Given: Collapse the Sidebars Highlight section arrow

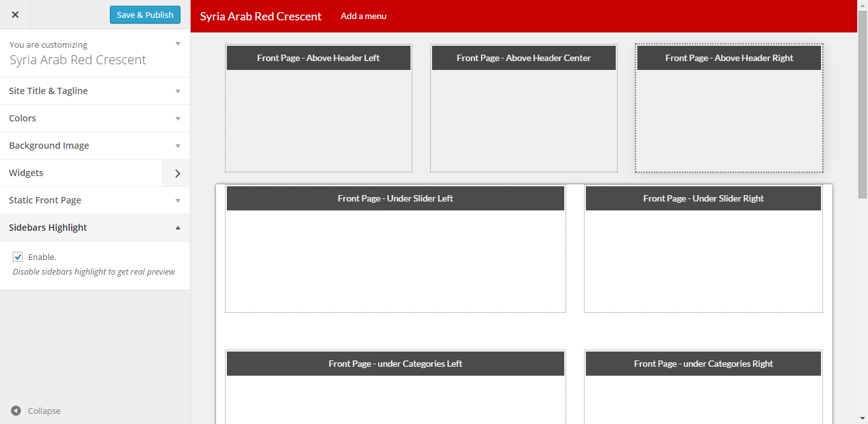Looking at the screenshot, I should coord(178,228).
